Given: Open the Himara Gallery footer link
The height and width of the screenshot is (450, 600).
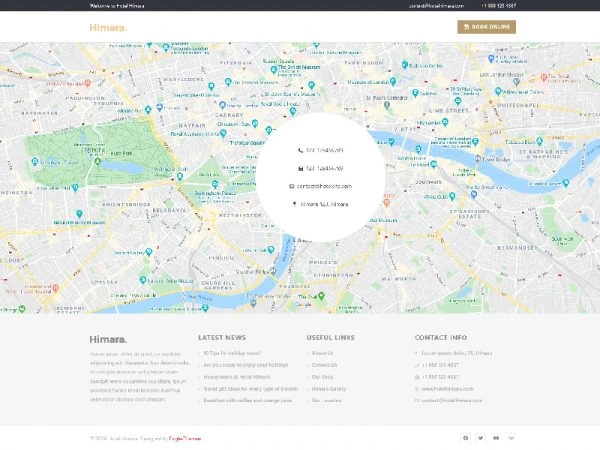Looking at the screenshot, I should 328,389.
